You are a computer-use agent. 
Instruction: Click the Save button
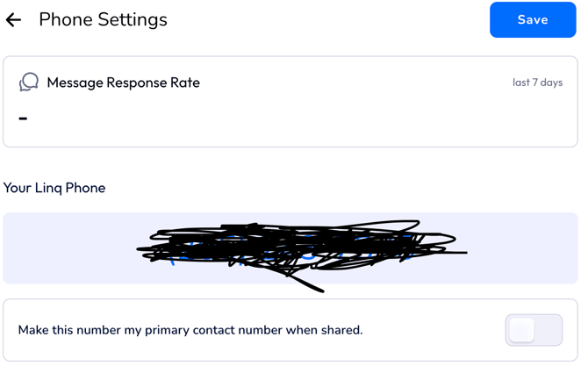[x=532, y=20]
